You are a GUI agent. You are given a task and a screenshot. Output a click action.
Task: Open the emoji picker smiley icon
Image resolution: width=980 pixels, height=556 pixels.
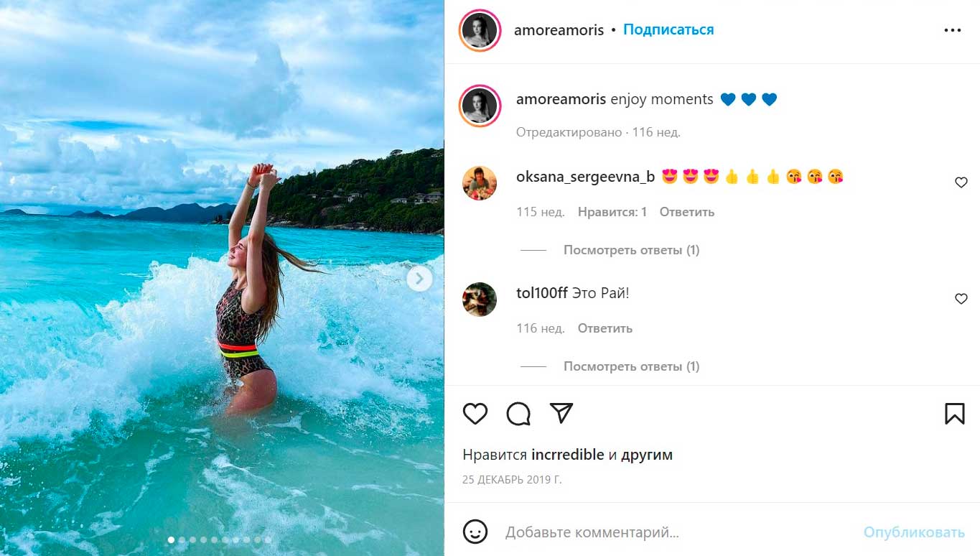tap(475, 532)
